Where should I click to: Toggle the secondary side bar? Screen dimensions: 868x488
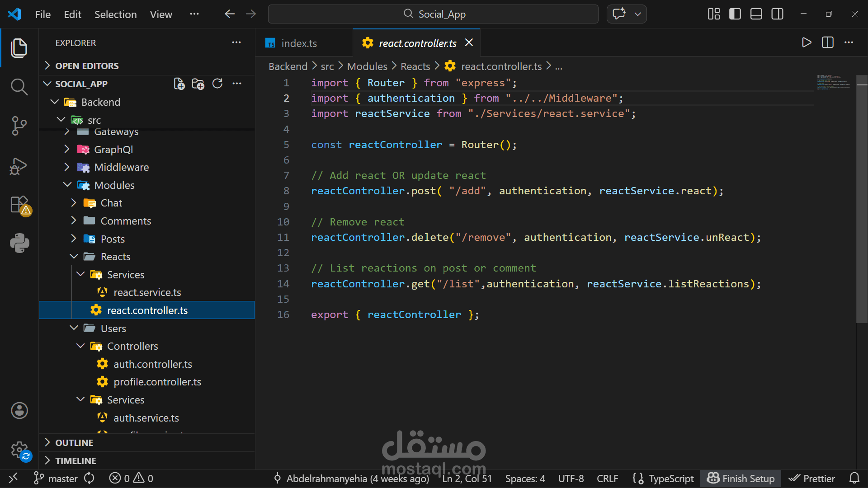click(x=777, y=14)
